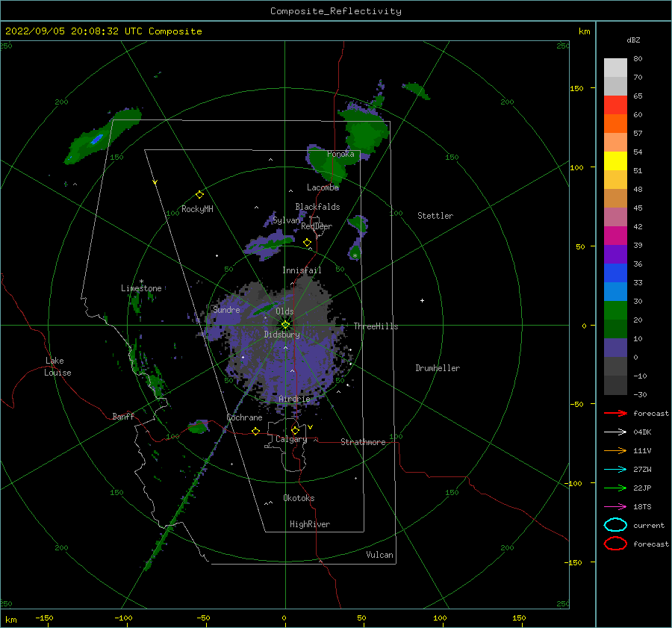Screen dimensions: 672x628
Task: Click the current legend text
Action: [649, 526]
